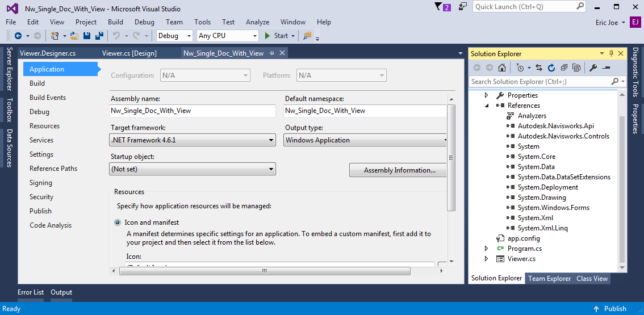Switch to the Team Explorer tab
Viewport: 644px width, 315px height.
click(549, 279)
